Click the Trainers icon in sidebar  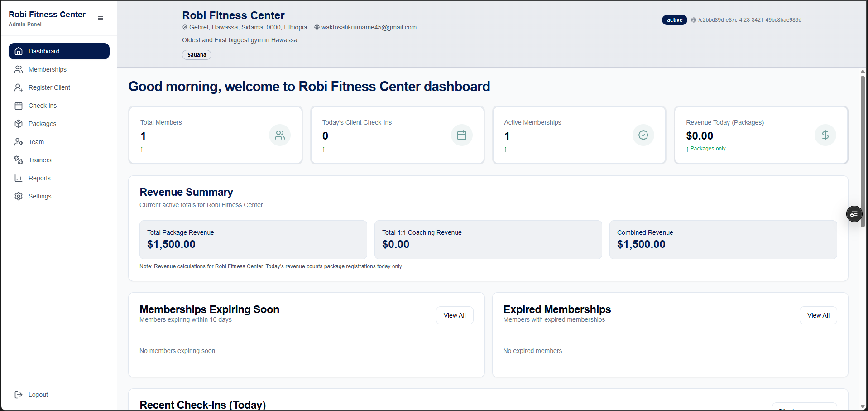[19, 160]
